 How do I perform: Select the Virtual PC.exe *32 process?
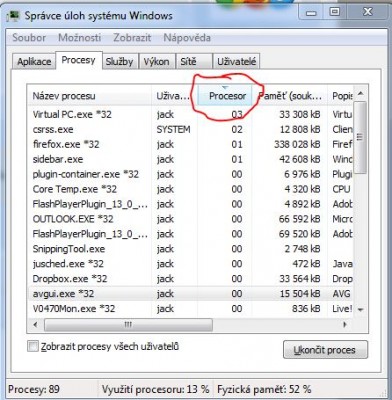pyautogui.click(x=190, y=114)
